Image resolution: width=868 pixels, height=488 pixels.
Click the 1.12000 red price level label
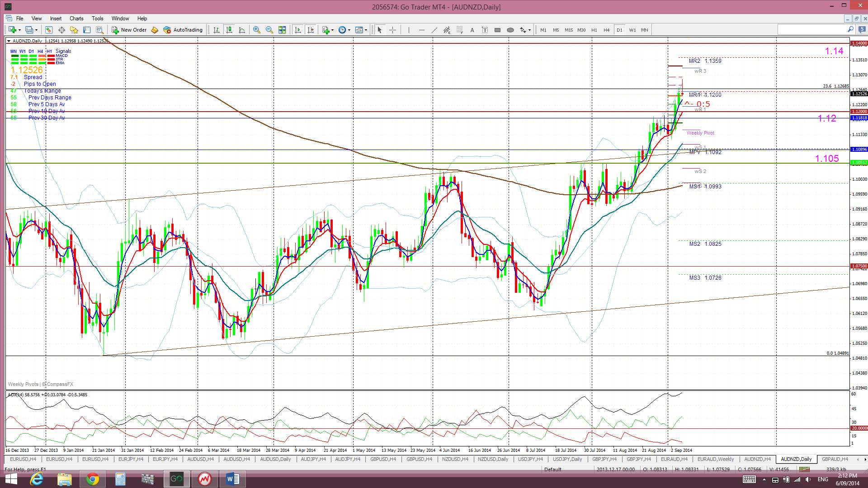click(859, 111)
